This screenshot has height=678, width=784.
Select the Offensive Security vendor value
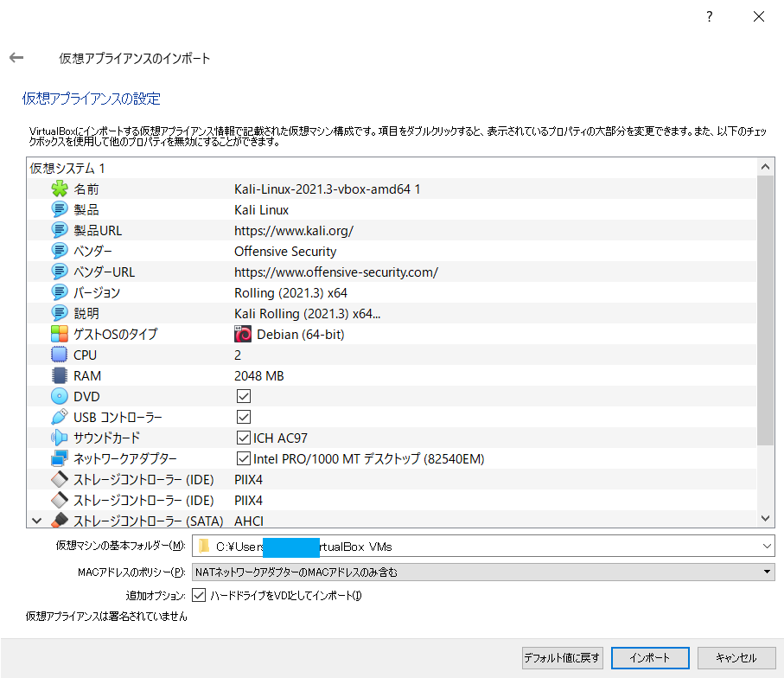tap(285, 251)
